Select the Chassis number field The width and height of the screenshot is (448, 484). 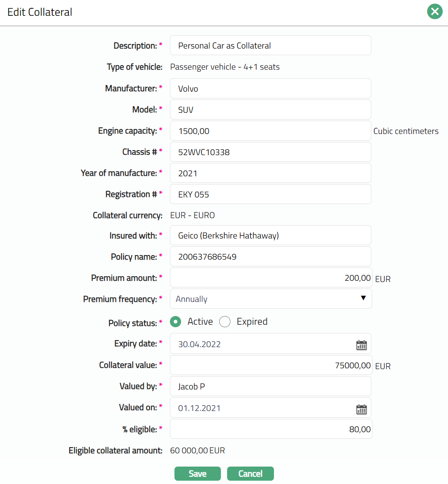270,152
